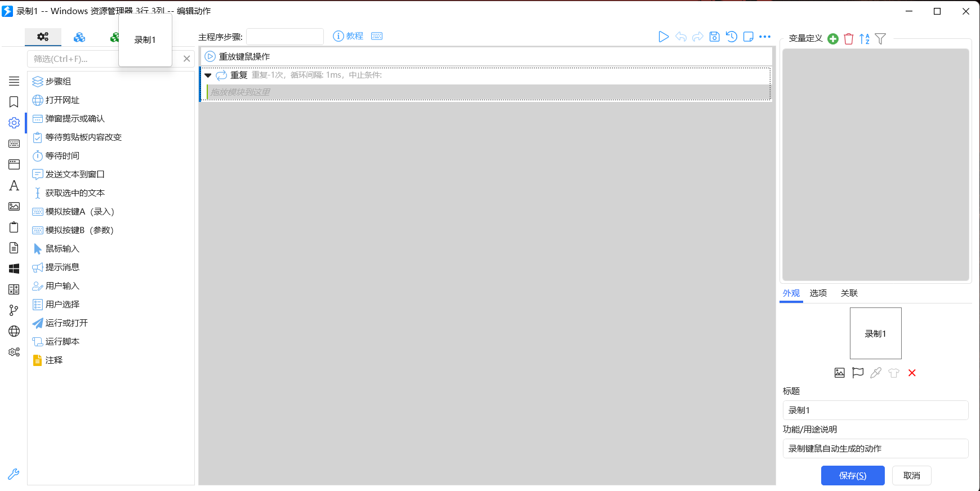Select the 运行脚本 module
The width and height of the screenshot is (980, 491).
coord(110,342)
